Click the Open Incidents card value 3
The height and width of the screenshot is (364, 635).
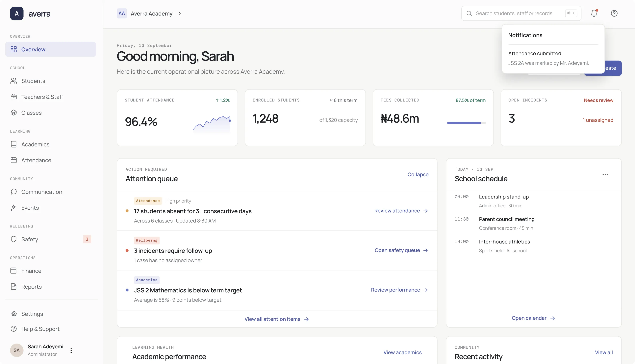[512, 118]
